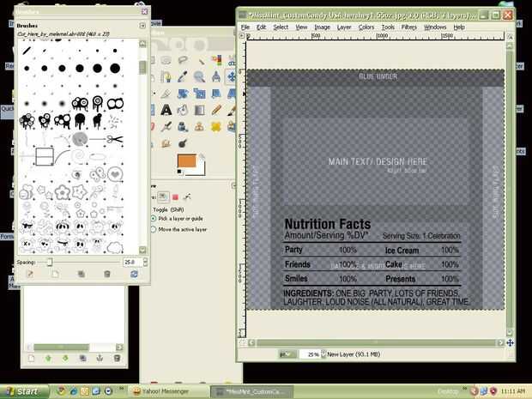Screen dimensions: 532x399
Task: Open the Filters menu
Action: (x=408, y=27)
